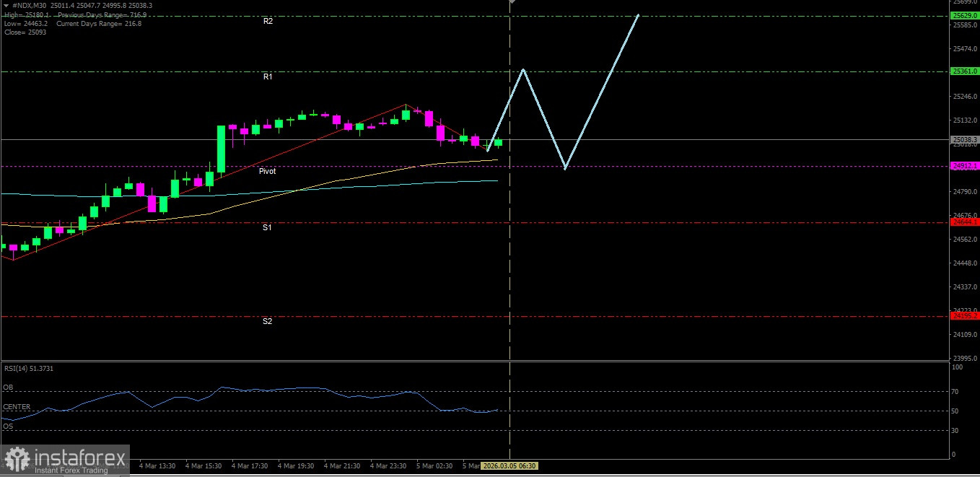Click the chart shift triangle marker at top
The image size is (980, 477).
pyautogui.click(x=512, y=2)
